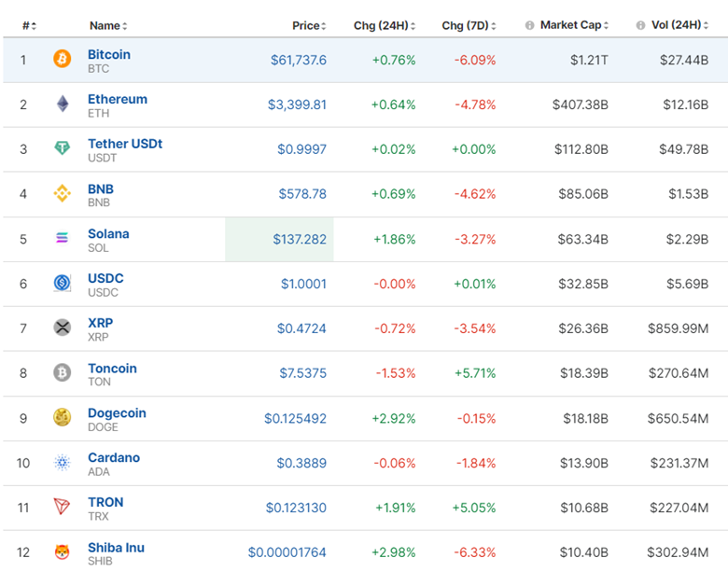Open the Ethereum coin page link
The image size is (728, 572).
118,99
